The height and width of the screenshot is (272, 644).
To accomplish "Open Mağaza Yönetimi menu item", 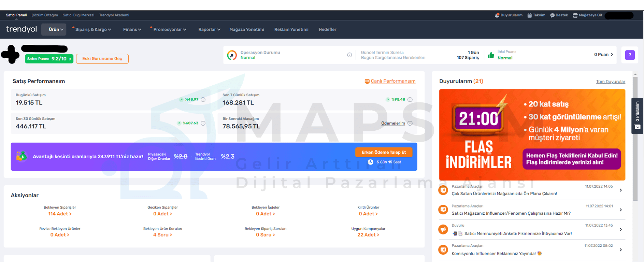I will point(247,29).
